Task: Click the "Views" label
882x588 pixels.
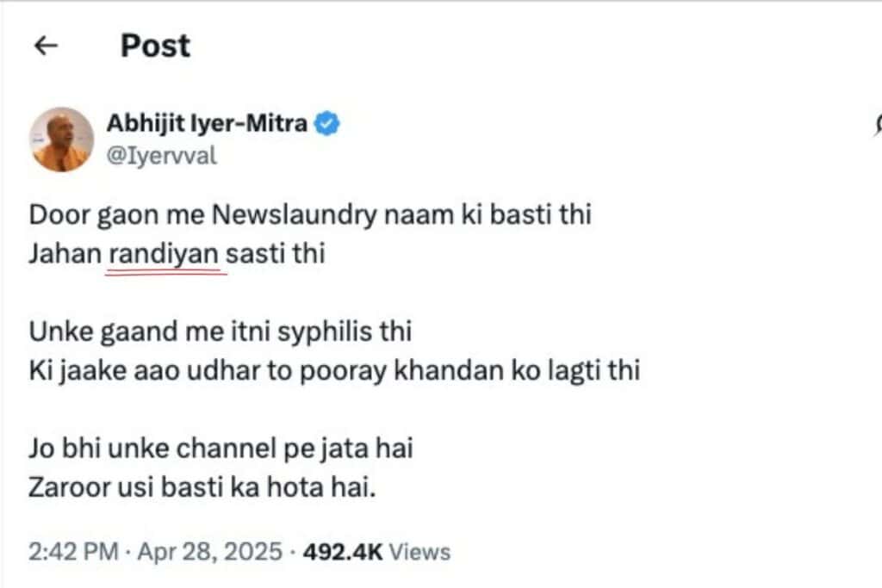Action: point(422,552)
